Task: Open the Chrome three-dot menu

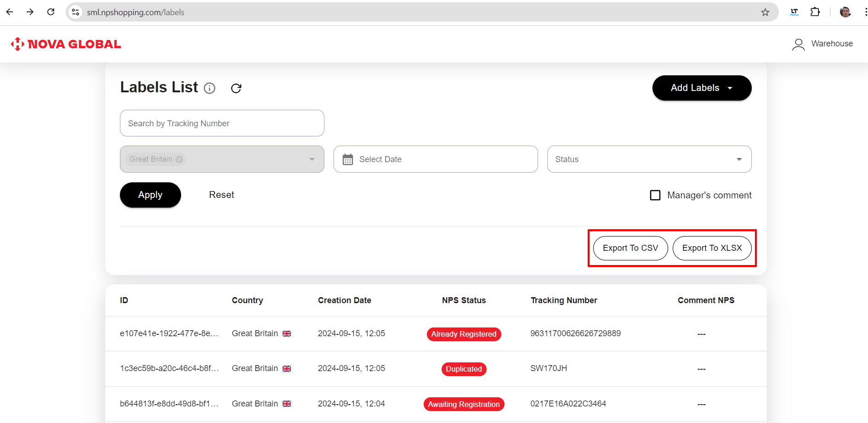Action: coord(865,12)
